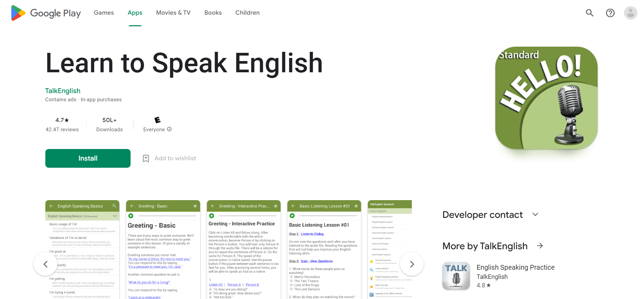Open TalkEnglish Standard menu screenshot
This screenshot has width=644, height=299.
click(390, 250)
